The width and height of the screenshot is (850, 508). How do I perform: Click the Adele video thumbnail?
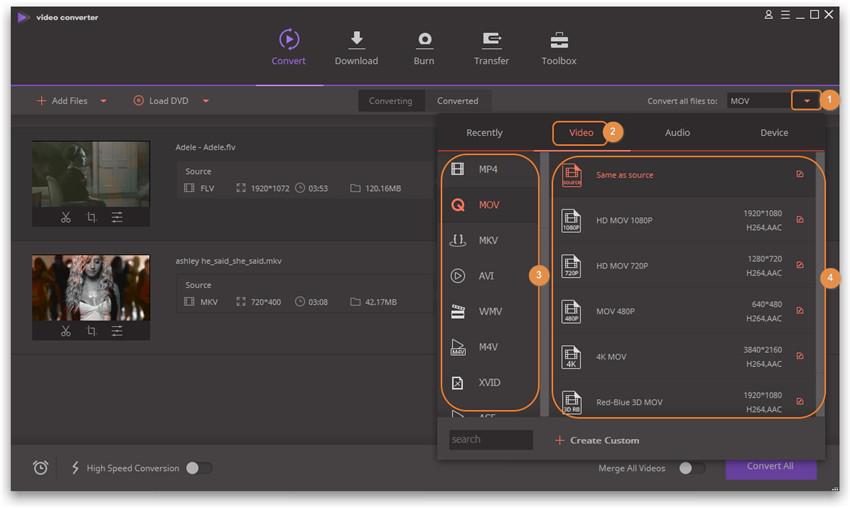91,173
